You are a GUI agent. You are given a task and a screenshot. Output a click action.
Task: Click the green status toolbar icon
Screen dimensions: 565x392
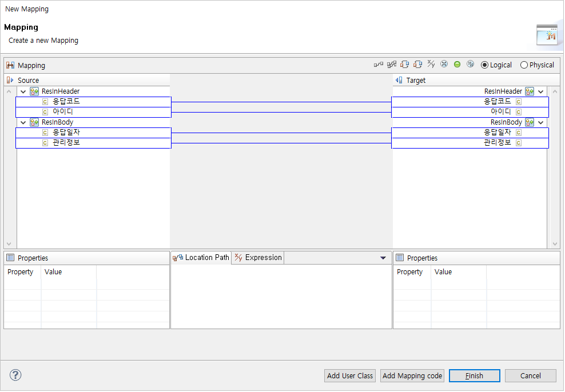(x=457, y=64)
